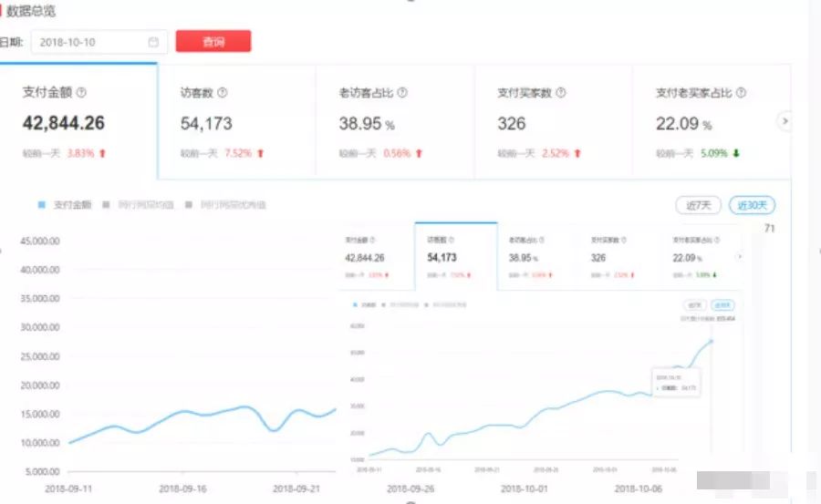Screen dimensions: 821x504
Task: Click the red 查询 button
Action: pos(213,41)
